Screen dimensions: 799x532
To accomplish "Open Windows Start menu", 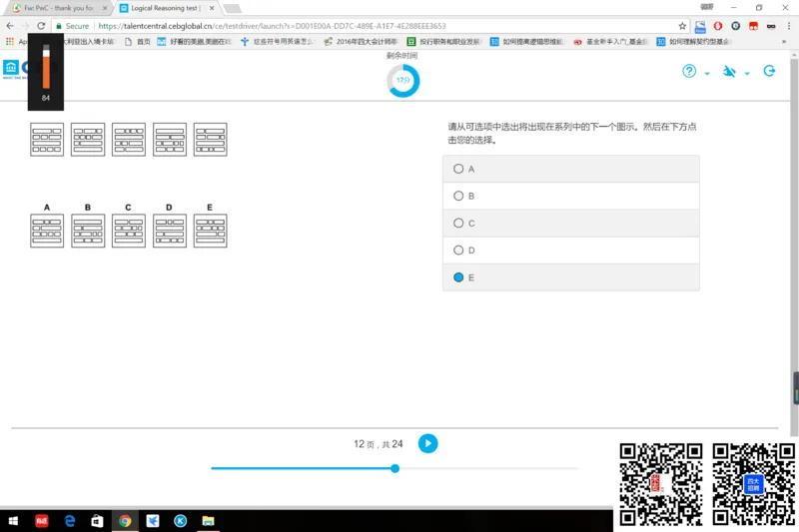I will (x=14, y=521).
